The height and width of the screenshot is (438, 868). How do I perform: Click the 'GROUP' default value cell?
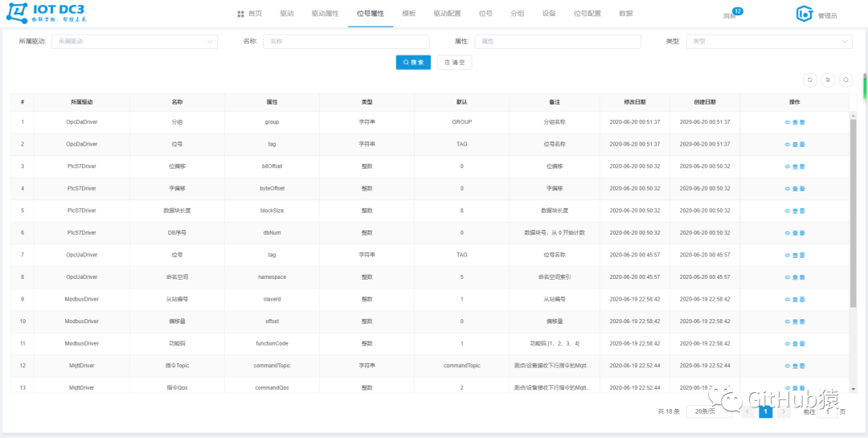(x=461, y=122)
